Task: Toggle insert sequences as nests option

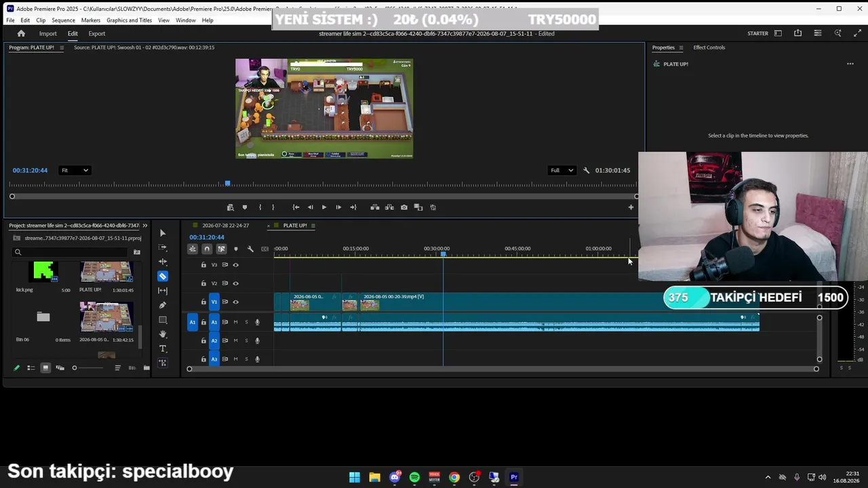Action: point(193,249)
